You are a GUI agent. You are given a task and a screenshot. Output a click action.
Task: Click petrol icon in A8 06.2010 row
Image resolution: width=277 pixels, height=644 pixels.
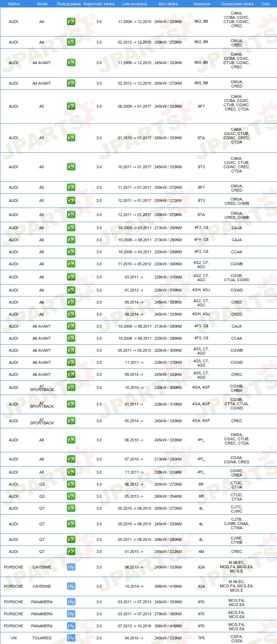point(71,440)
